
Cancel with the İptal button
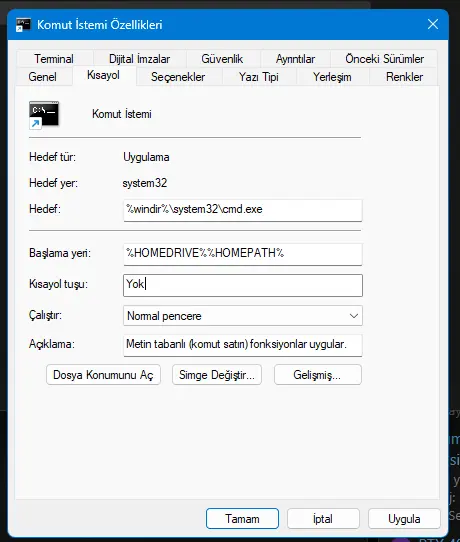click(x=323, y=518)
